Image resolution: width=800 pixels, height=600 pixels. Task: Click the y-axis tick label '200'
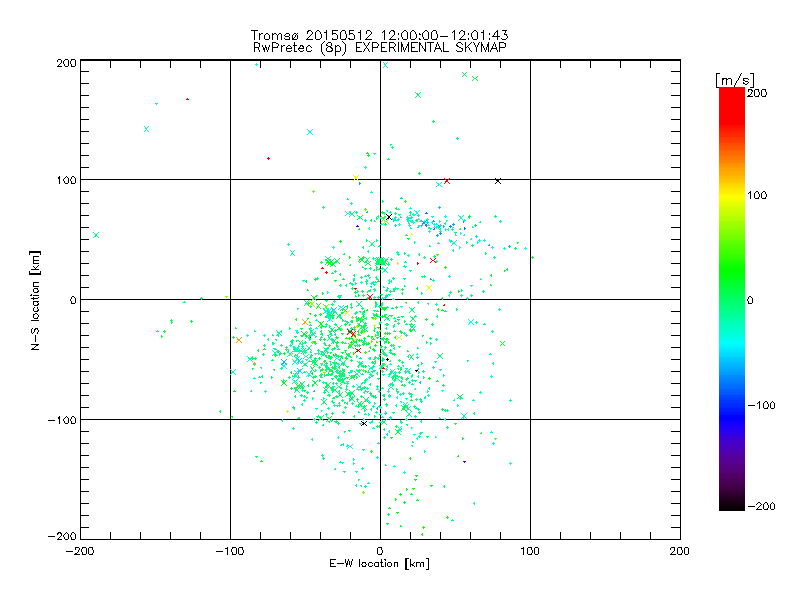coord(66,63)
